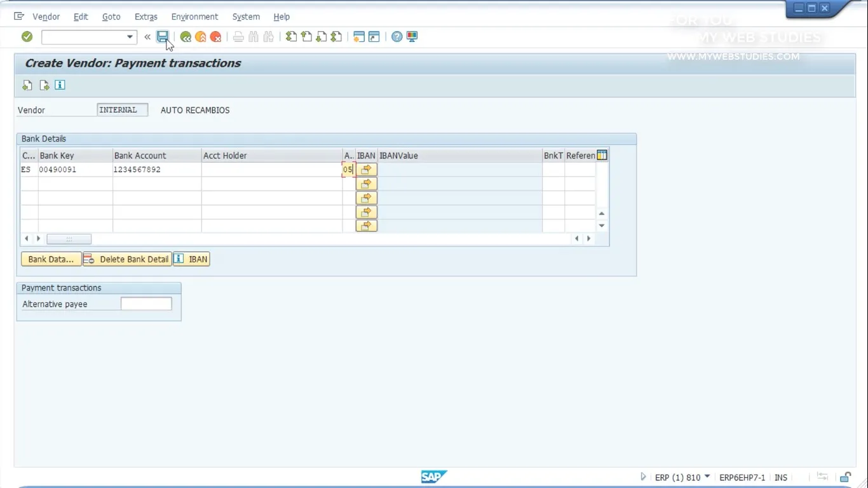Open the Help menu
The image size is (868, 488).
click(x=281, y=17)
